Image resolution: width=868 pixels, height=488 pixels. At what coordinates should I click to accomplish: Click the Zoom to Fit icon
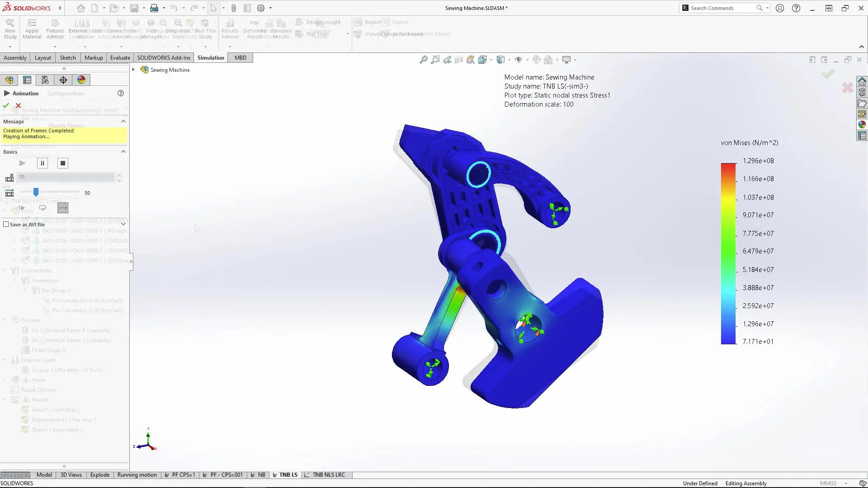point(424,60)
